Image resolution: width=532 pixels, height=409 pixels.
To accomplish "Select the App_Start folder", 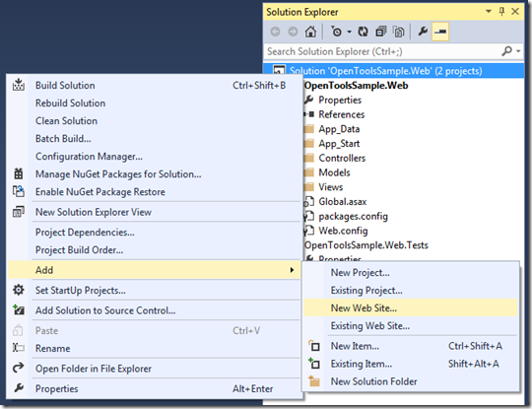I will [x=339, y=144].
